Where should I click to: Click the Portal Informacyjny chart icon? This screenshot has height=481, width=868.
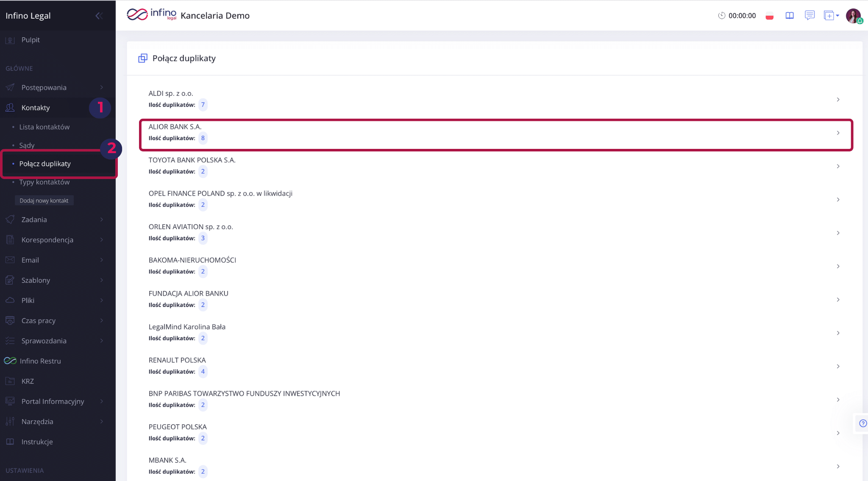point(10,401)
